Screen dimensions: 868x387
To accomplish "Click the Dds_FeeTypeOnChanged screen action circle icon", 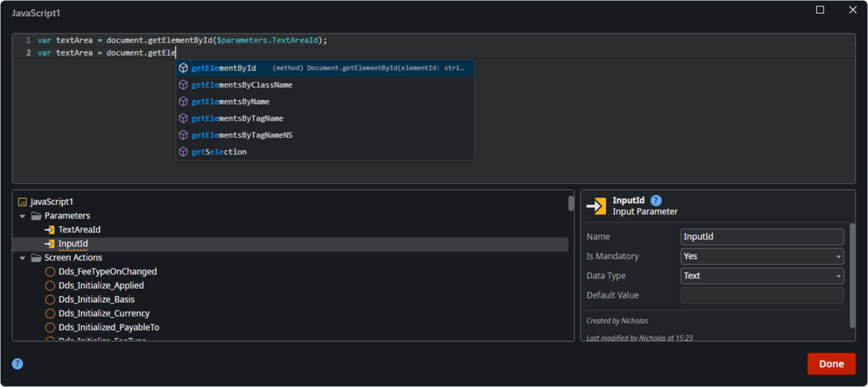I will tap(50, 272).
